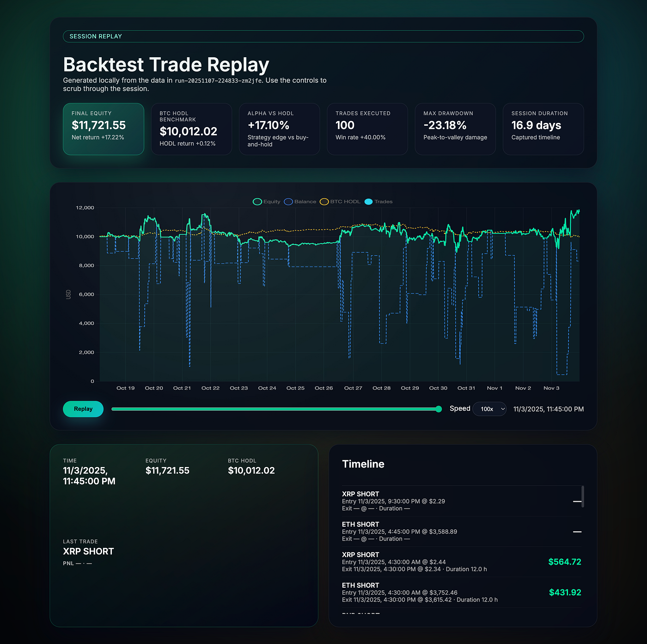This screenshot has width=647, height=644.
Task: Select the XRP SHORT $564.72 timeline entry
Action: point(462,562)
